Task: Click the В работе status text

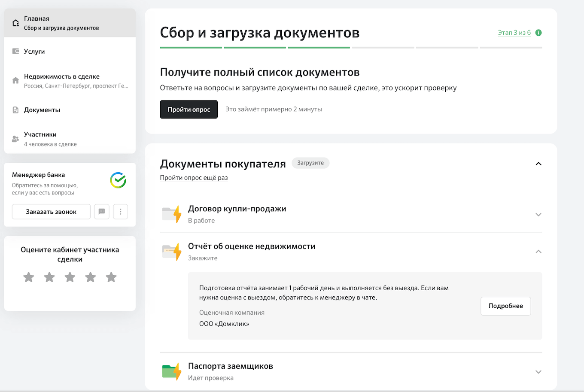Action: click(201, 220)
